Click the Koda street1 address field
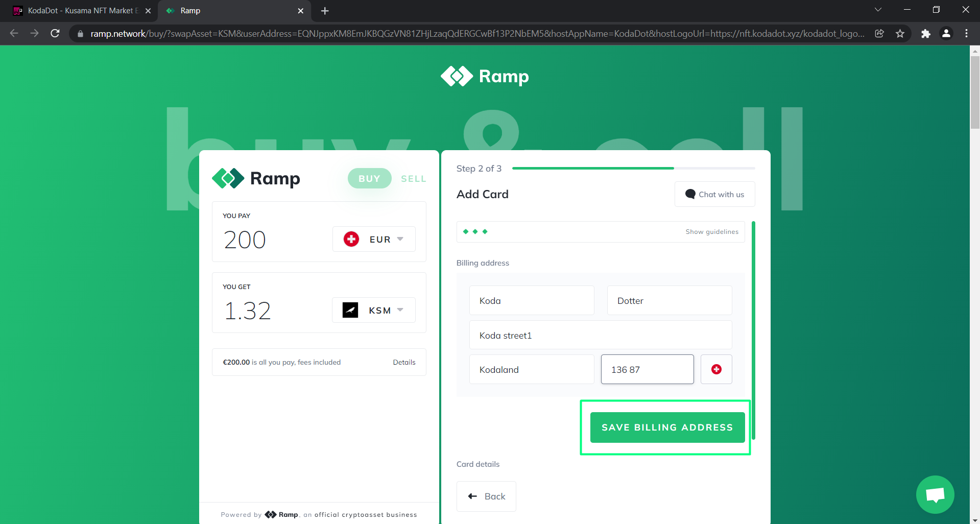Screen dimensions: 980x524 click(x=600, y=335)
